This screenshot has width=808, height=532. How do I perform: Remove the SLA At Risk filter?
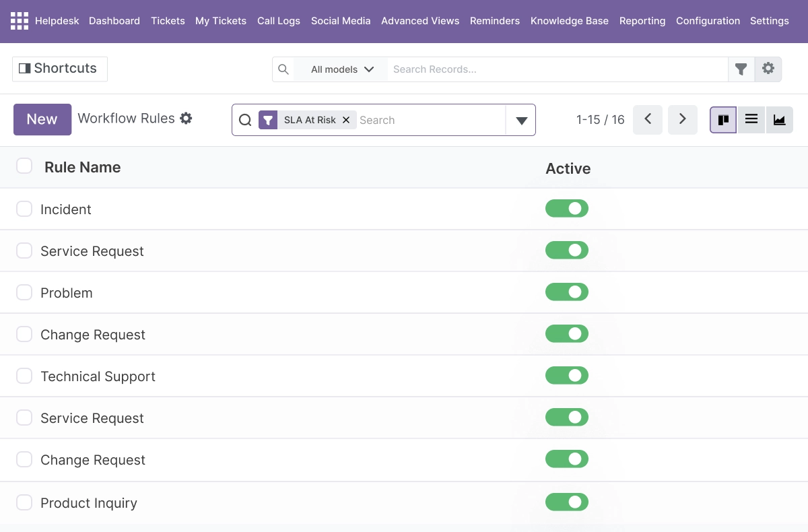click(346, 120)
